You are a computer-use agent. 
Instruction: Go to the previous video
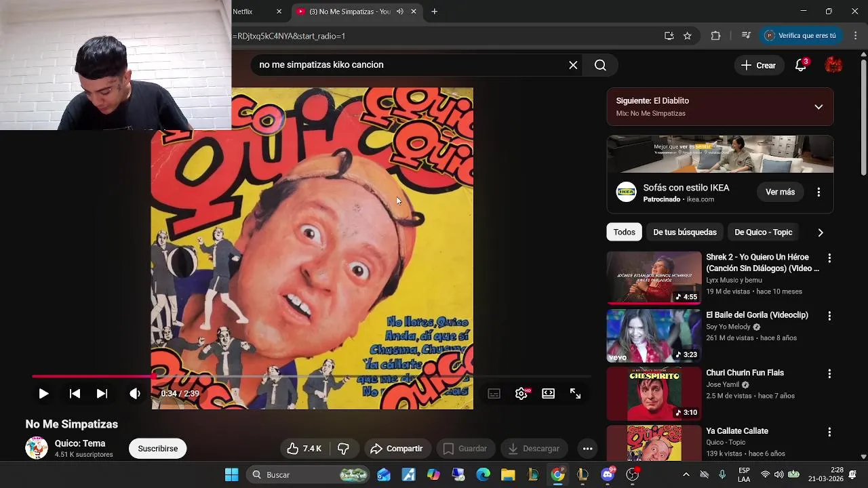click(75, 393)
